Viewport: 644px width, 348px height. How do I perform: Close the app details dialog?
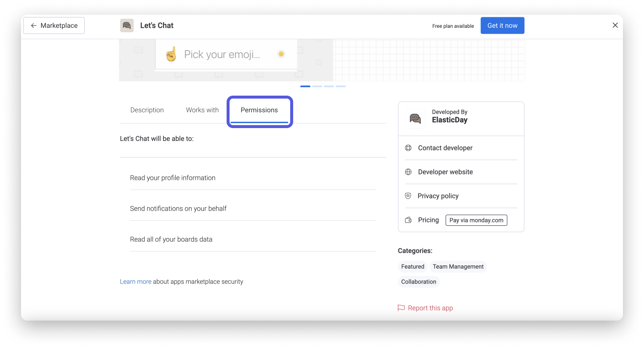click(x=615, y=25)
